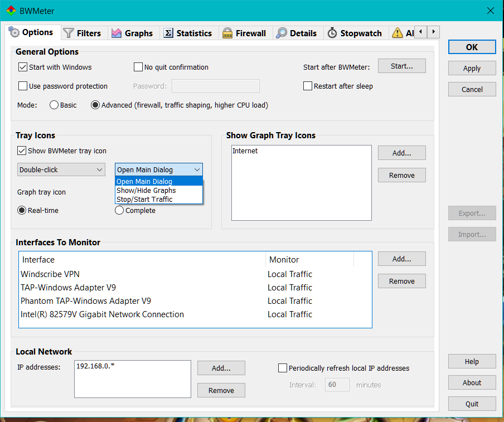Remove the selected monitored interface
This screenshot has height=422, width=504.
pyautogui.click(x=402, y=281)
